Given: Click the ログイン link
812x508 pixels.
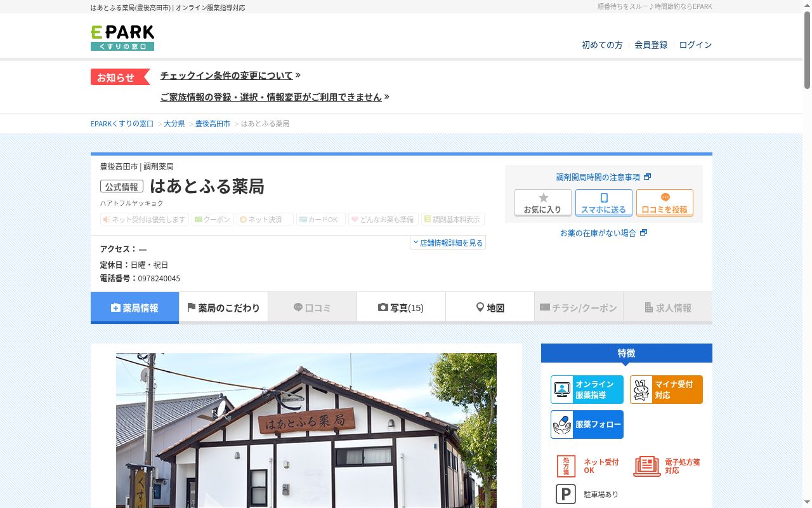Looking at the screenshot, I should click(695, 45).
